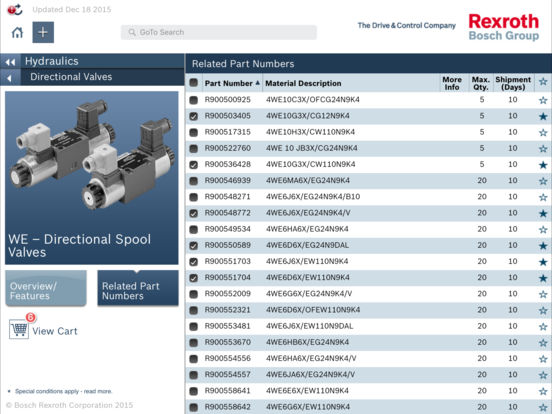Click the Rexroth Bosch Group logo

point(504,27)
